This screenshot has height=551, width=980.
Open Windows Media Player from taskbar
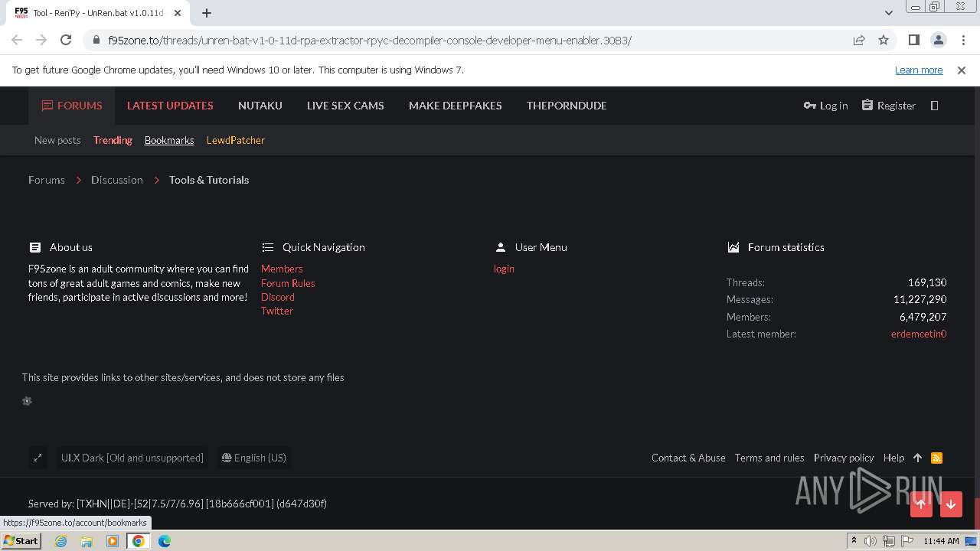113,541
